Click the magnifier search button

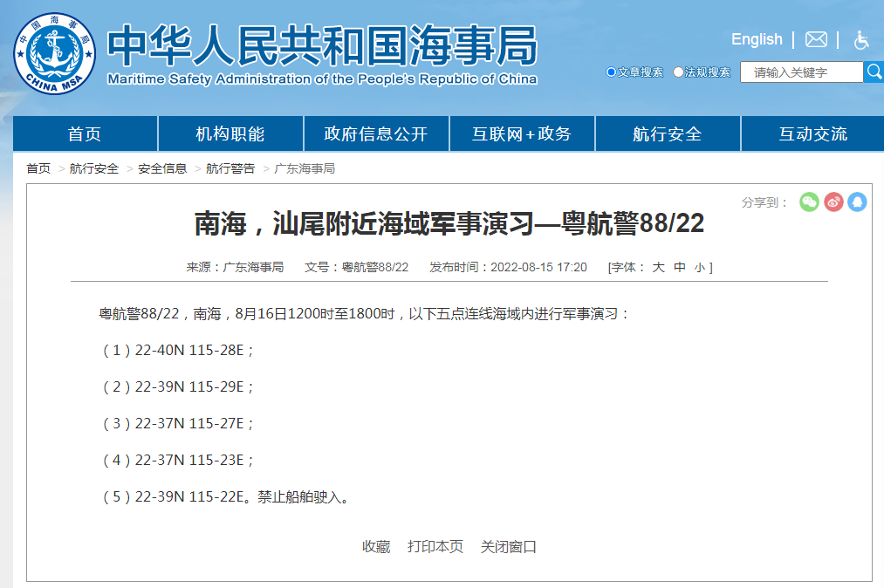click(874, 72)
